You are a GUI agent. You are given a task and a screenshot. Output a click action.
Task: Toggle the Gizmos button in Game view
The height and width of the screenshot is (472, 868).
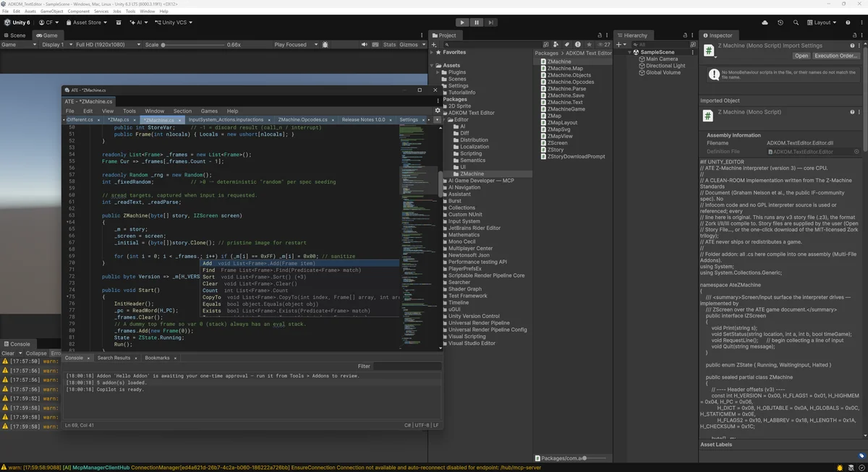click(x=408, y=45)
